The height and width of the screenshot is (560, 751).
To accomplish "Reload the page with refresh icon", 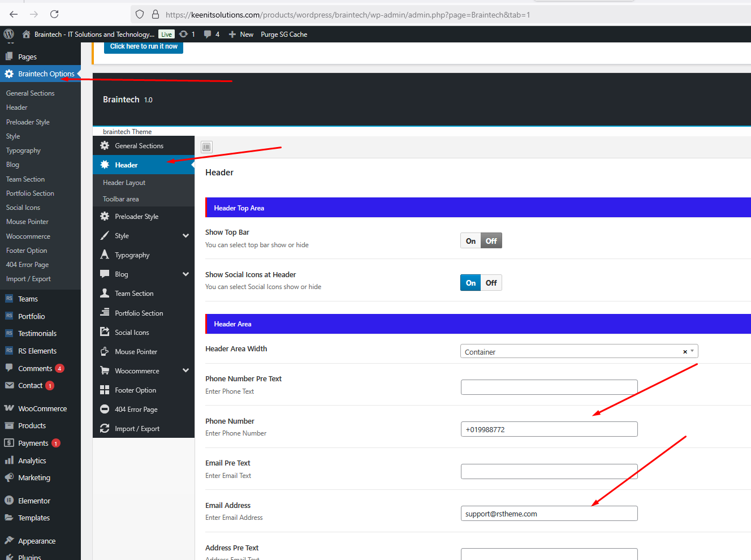I will pos(54,14).
